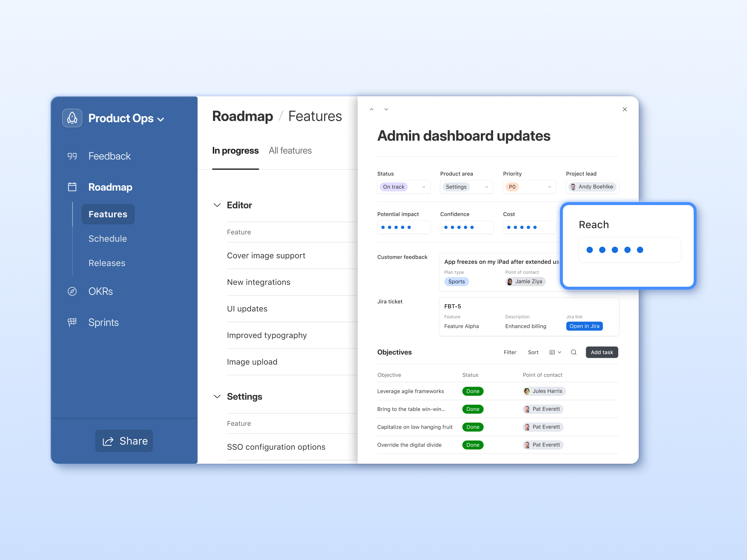Viewport: 747px width, 560px height.
Task: Click the Open in Jira button
Action: tap(584, 326)
